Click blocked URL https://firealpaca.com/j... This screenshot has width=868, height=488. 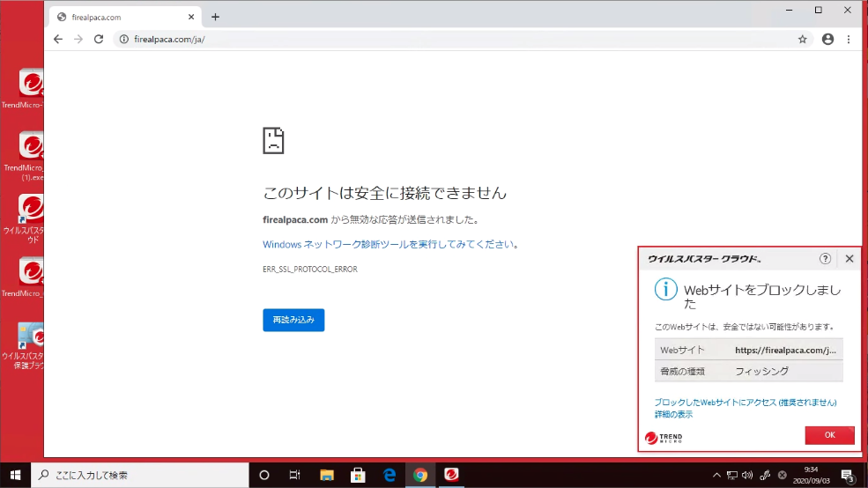785,350
